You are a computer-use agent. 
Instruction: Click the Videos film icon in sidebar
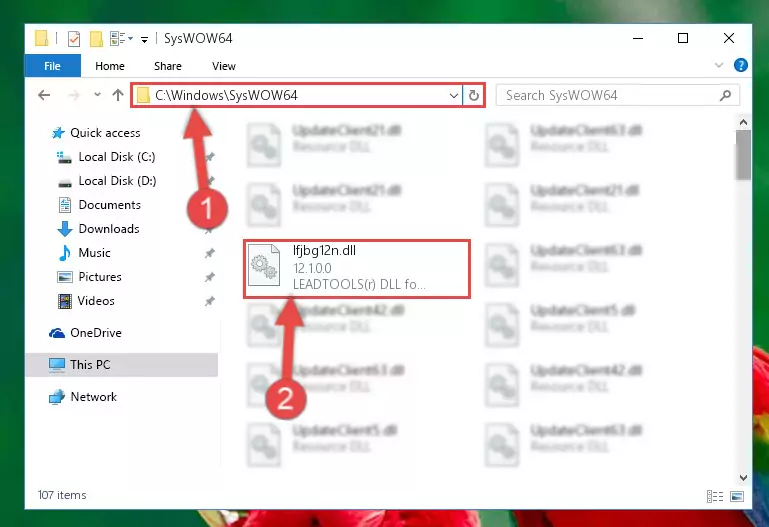click(x=65, y=301)
